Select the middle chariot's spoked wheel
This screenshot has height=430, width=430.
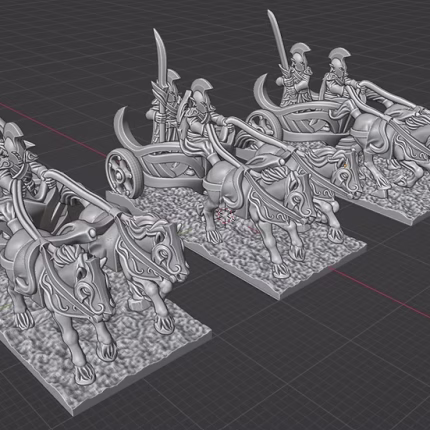click(124, 173)
